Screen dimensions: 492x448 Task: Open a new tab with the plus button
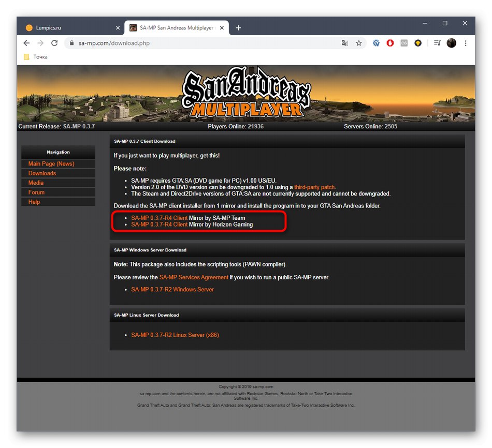pyautogui.click(x=238, y=27)
